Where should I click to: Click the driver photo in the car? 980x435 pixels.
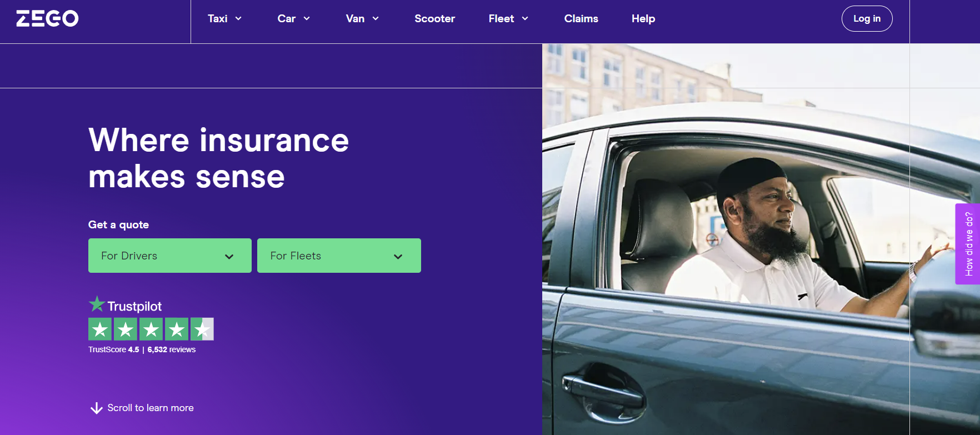click(761, 239)
